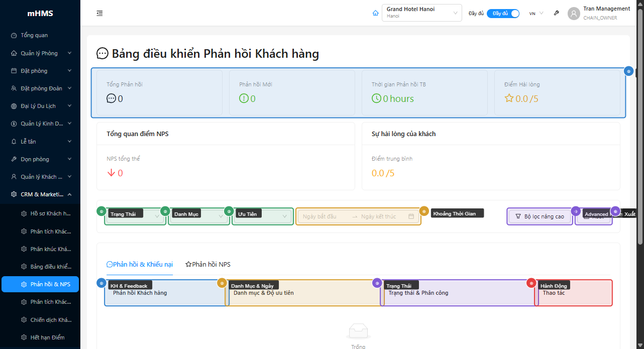The height and width of the screenshot is (349, 644).
Task: Click the gear icon beside Hồ sơ Khách hàng
Action: 24,214
